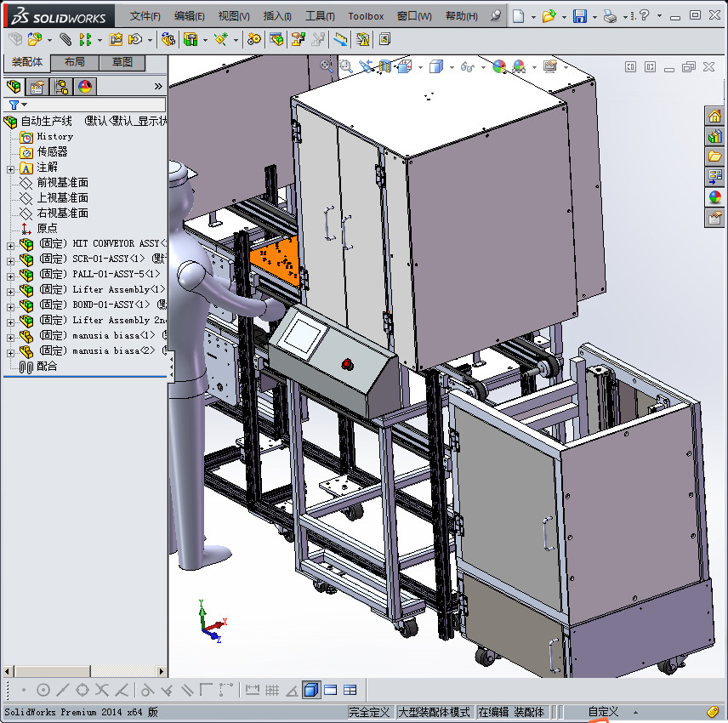The width and height of the screenshot is (728, 723).
Task: Switch to the 布局 tab
Action: pos(74,62)
